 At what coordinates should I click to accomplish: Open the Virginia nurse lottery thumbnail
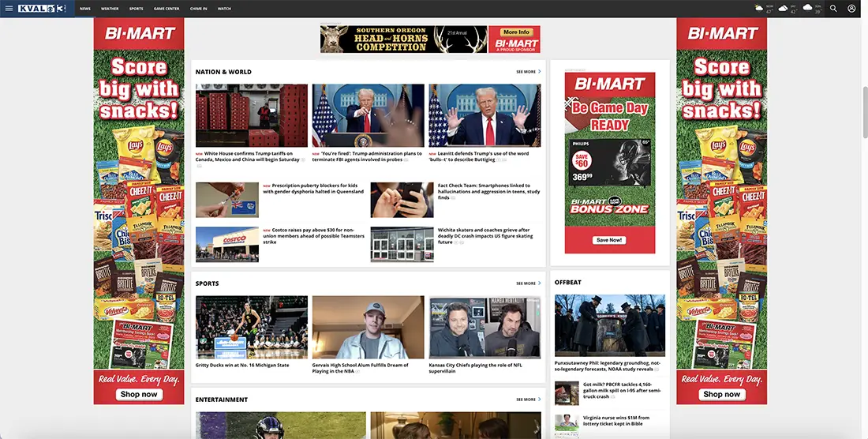567,425
